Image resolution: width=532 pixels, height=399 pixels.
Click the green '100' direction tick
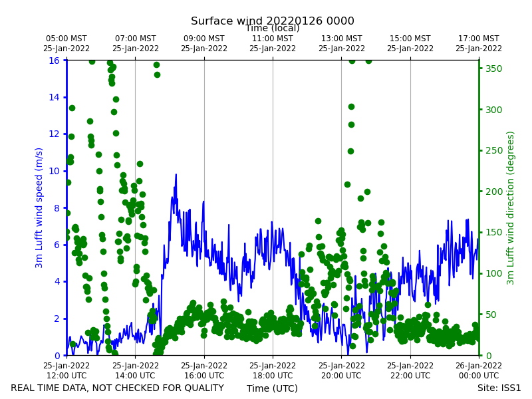[493, 273]
